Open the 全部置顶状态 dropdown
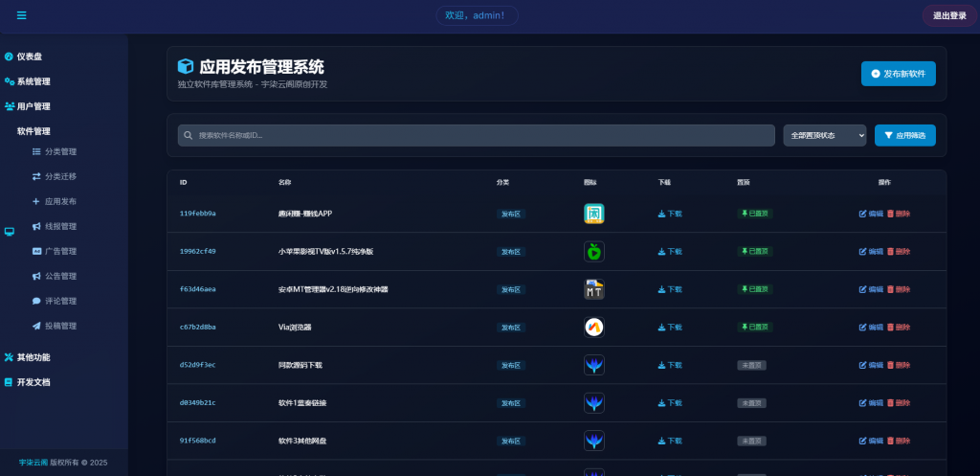 tap(824, 135)
